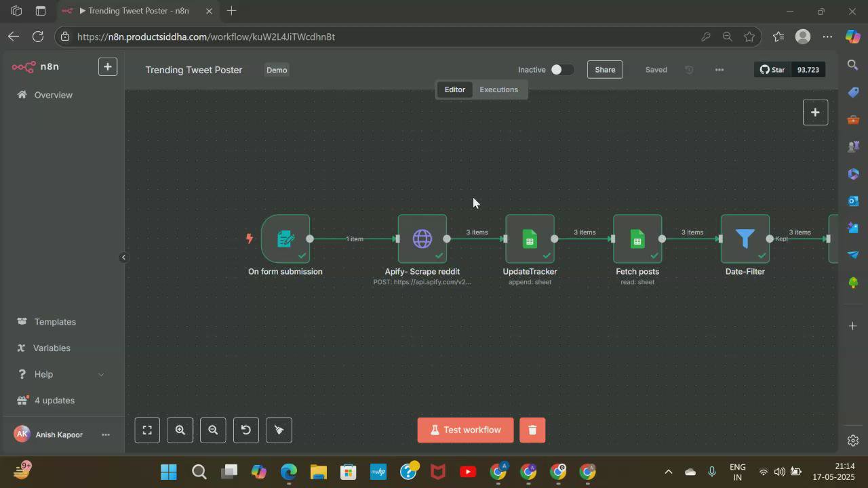This screenshot has height=488, width=868.
Task: Click the 'append: sheet' subtitle
Action: pyautogui.click(x=530, y=282)
